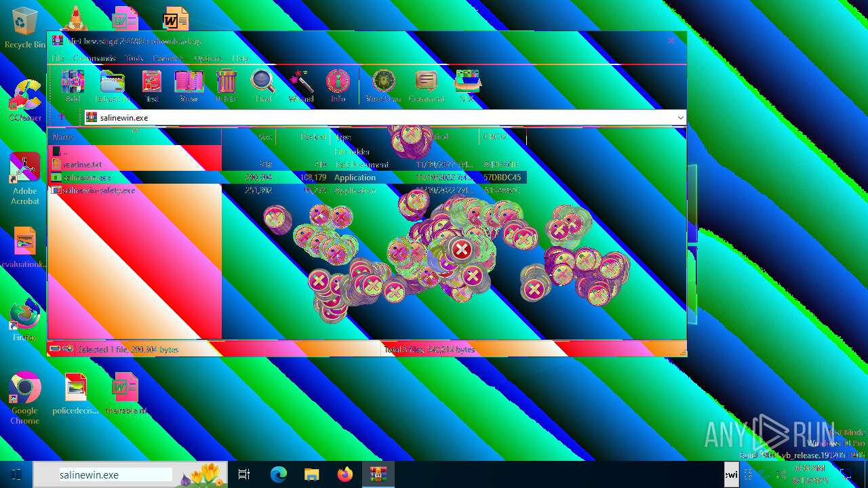Switch to WinRAR taskbar button
Viewport: 868px width, 488px height.
click(378, 474)
